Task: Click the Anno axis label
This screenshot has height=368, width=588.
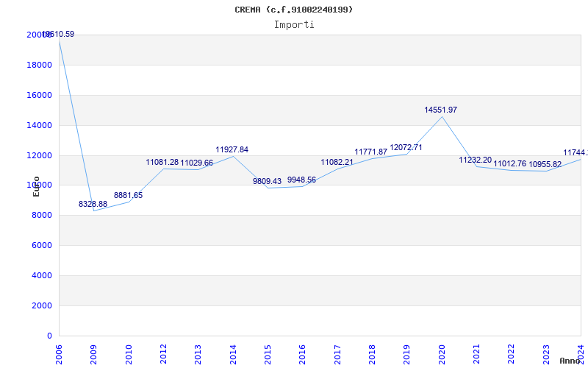Action: pos(570,361)
